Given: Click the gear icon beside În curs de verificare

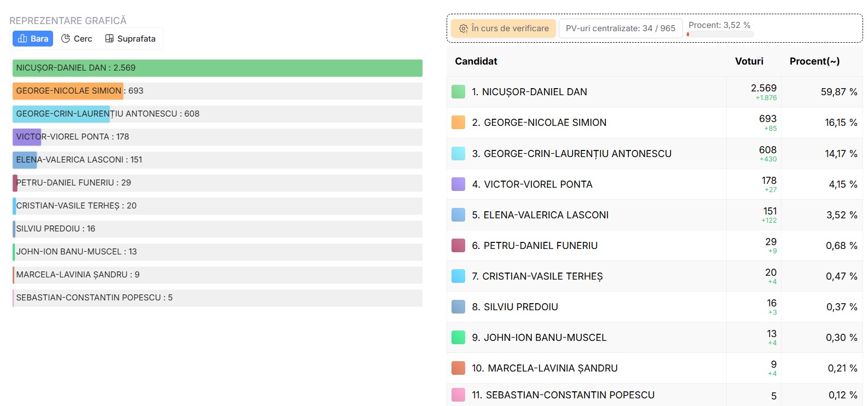Looking at the screenshot, I should [463, 28].
